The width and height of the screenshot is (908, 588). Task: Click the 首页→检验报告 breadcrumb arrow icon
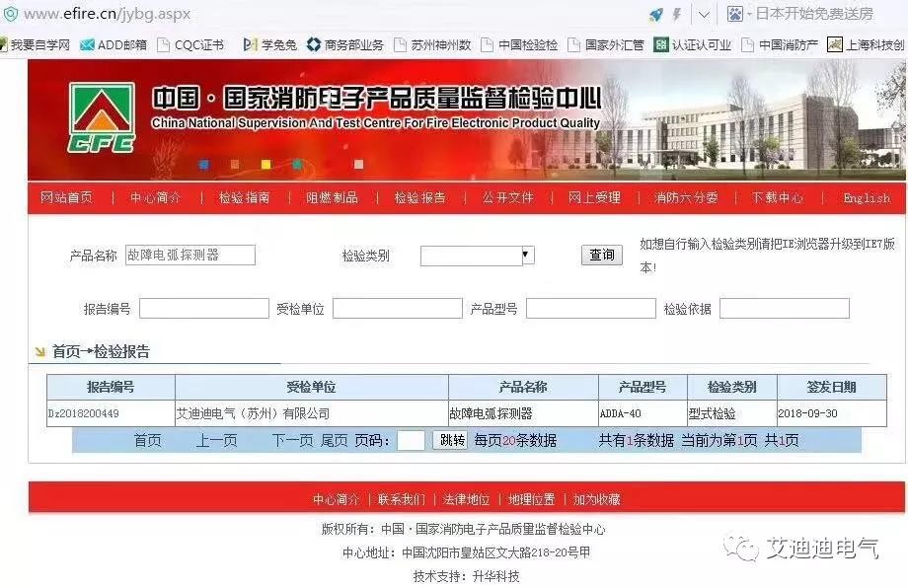(x=39, y=351)
